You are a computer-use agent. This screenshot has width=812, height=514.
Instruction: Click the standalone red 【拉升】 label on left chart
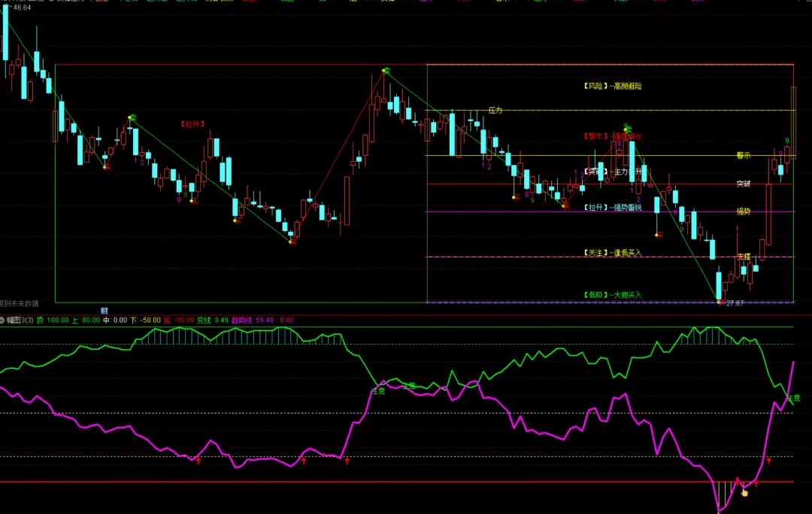coord(192,124)
